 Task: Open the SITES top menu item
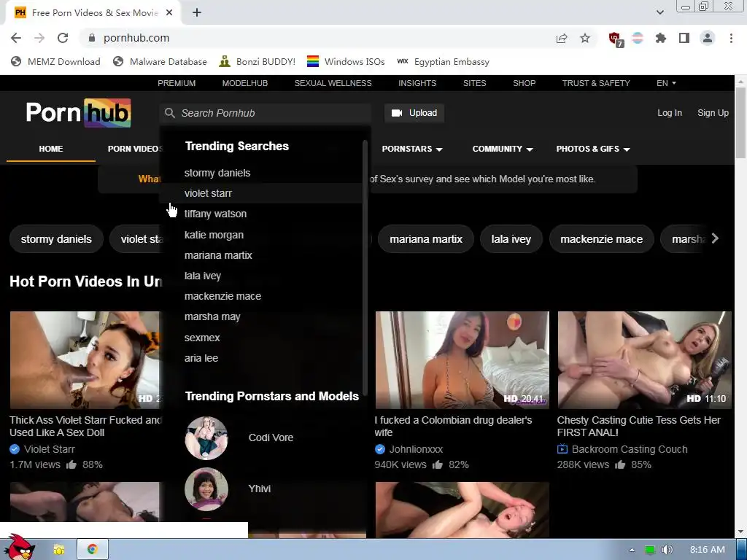[x=474, y=83]
